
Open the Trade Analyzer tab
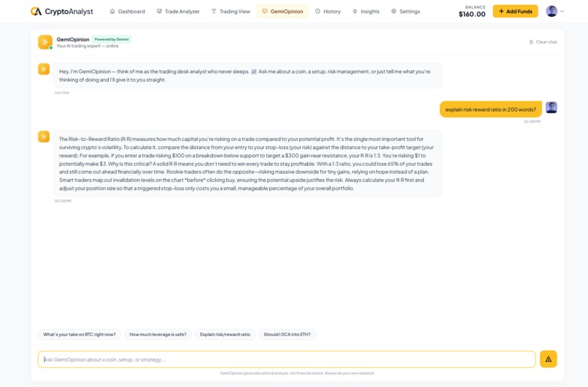pyautogui.click(x=178, y=11)
